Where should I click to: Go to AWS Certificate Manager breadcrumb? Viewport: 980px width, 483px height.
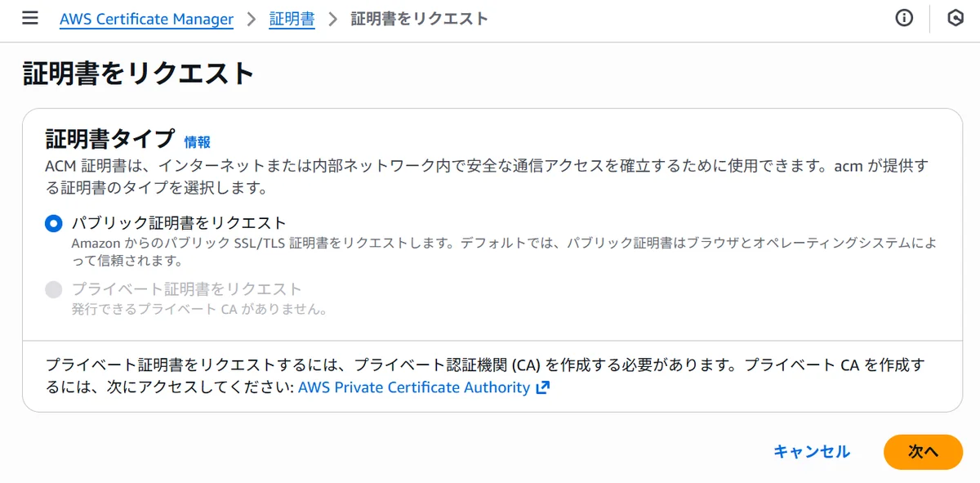click(146, 19)
